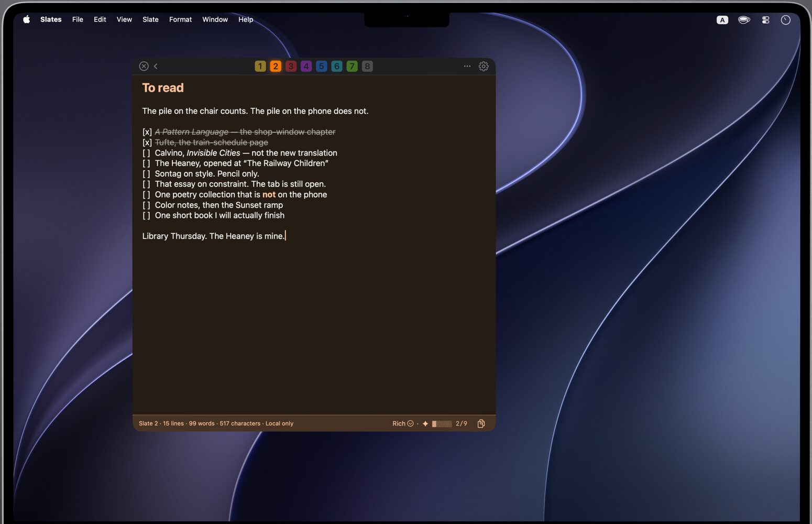Open Control Center in the menu bar
The image size is (812, 524).
tap(765, 20)
